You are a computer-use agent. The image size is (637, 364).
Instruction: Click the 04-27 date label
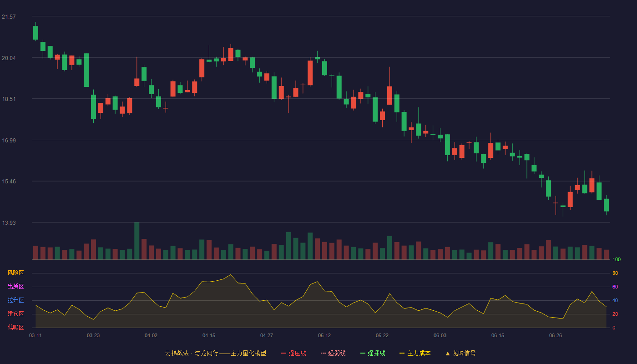[x=267, y=335]
